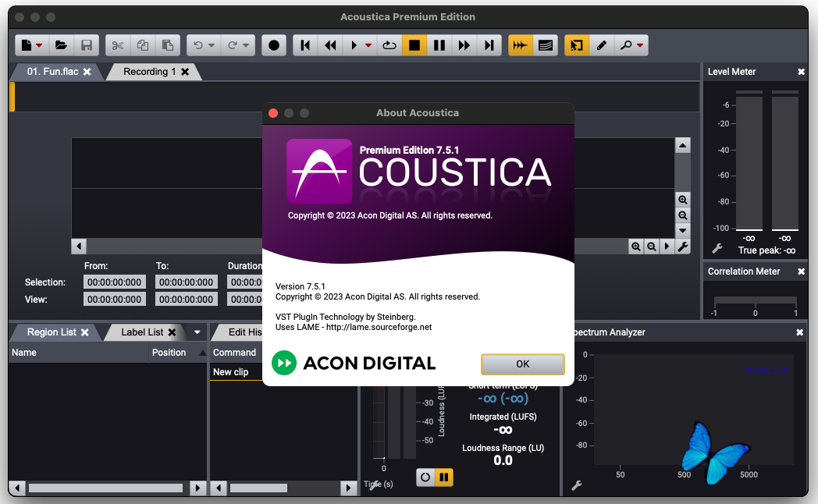Close the Region List tab
The image size is (818, 504).
(84, 332)
